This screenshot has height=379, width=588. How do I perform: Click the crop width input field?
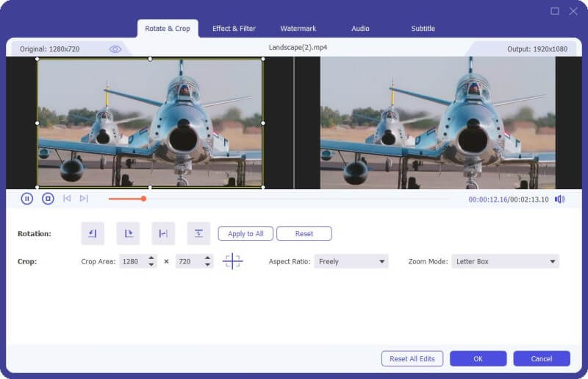132,261
